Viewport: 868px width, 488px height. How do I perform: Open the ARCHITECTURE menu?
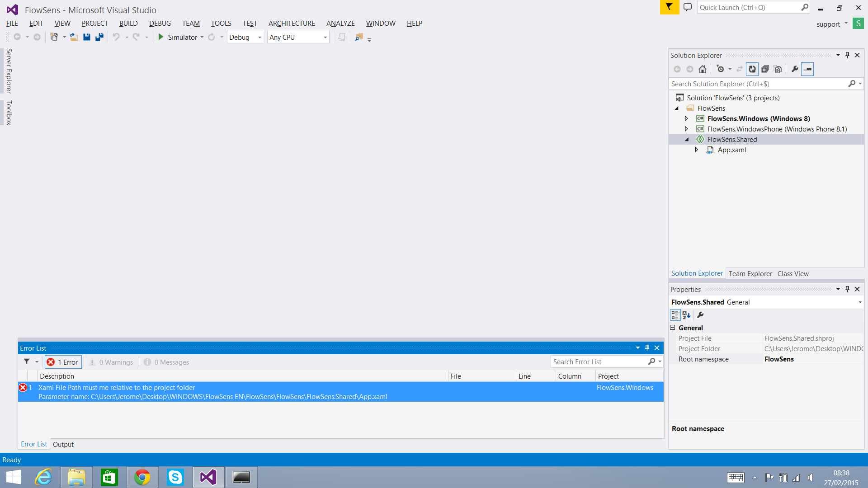[292, 23]
